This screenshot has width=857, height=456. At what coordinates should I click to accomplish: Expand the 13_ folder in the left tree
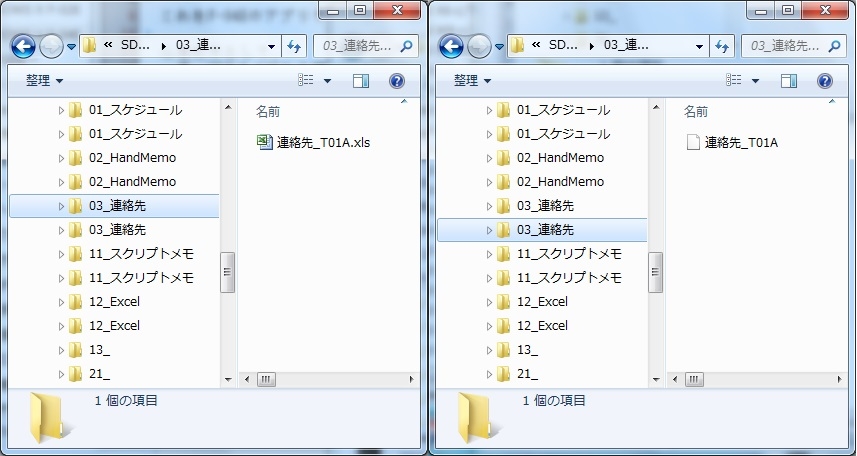click(61, 350)
